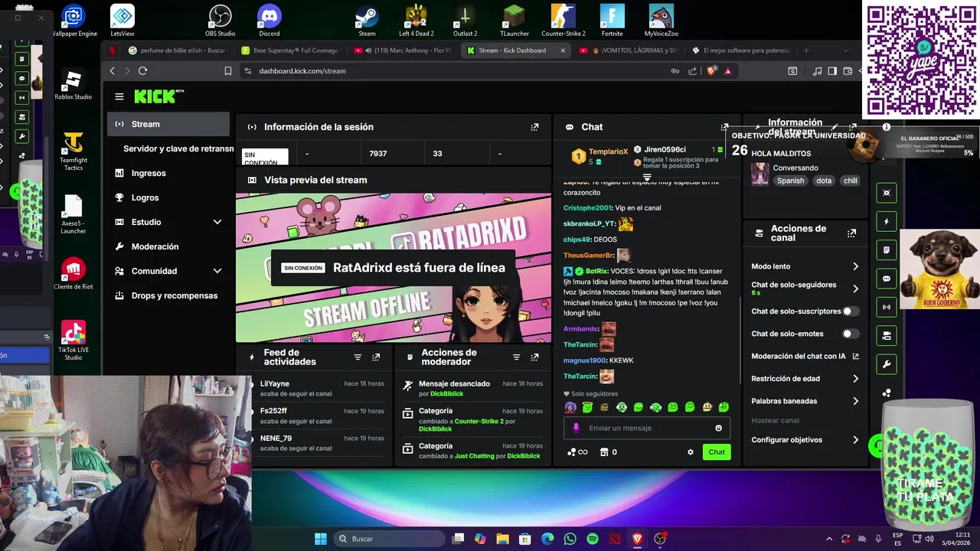Click the TemplarioX leaderboard name
Screen dimensions: 980x551
pos(608,152)
